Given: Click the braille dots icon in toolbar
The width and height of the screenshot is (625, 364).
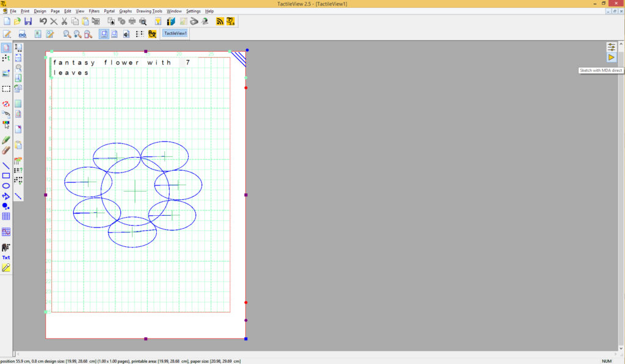Looking at the screenshot, I should click(x=140, y=34).
